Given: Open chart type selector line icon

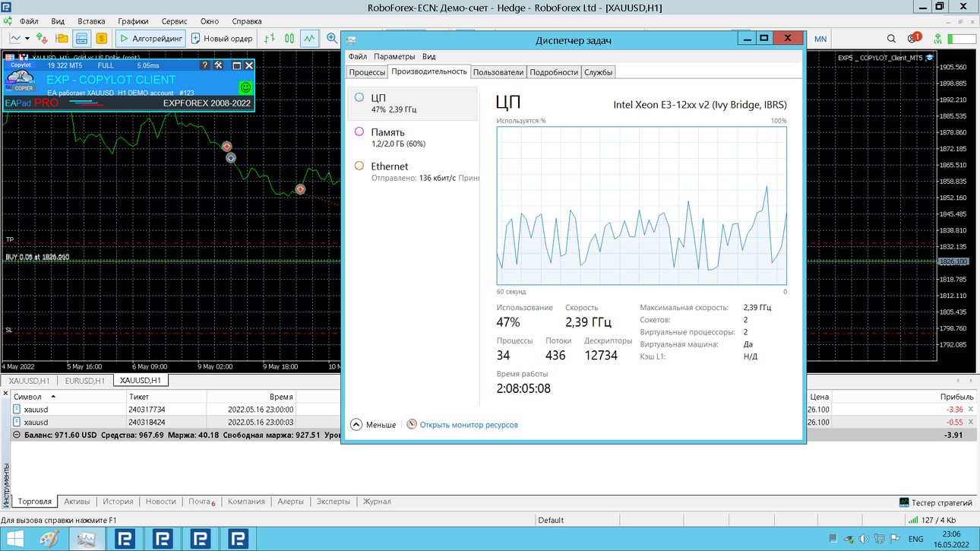Looking at the screenshot, I should pos(15,38).
